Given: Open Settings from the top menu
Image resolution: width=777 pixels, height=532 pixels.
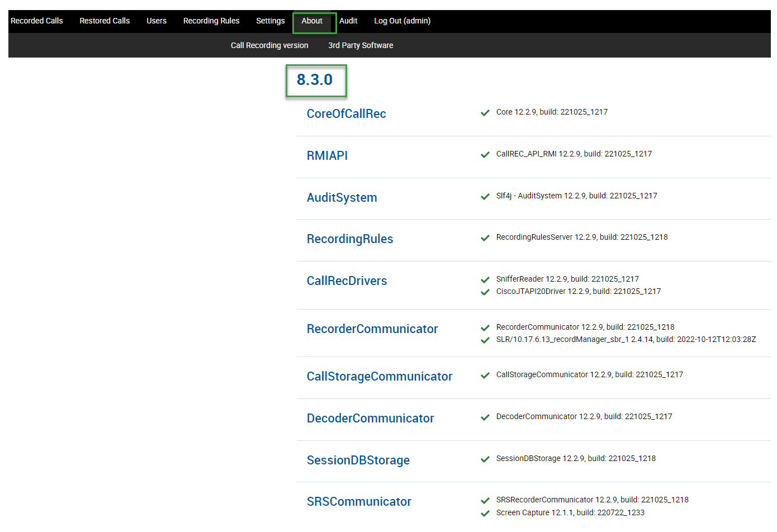Looking at the screenshot, I should pos(271,21).
